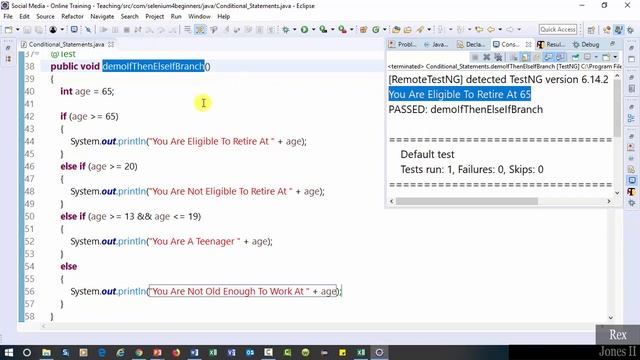Click the New file toolbar icon
This screenshot has width=640, height=360.
(9, 29)
